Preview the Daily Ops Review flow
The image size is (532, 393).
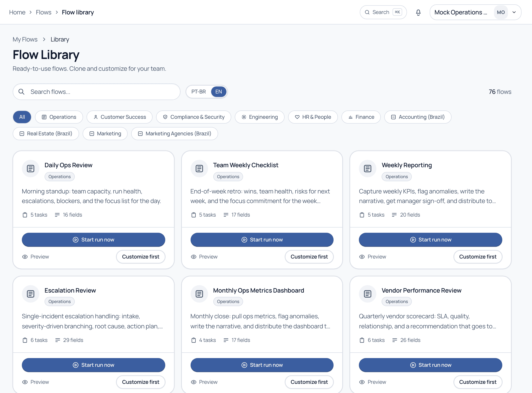[35, 257]
